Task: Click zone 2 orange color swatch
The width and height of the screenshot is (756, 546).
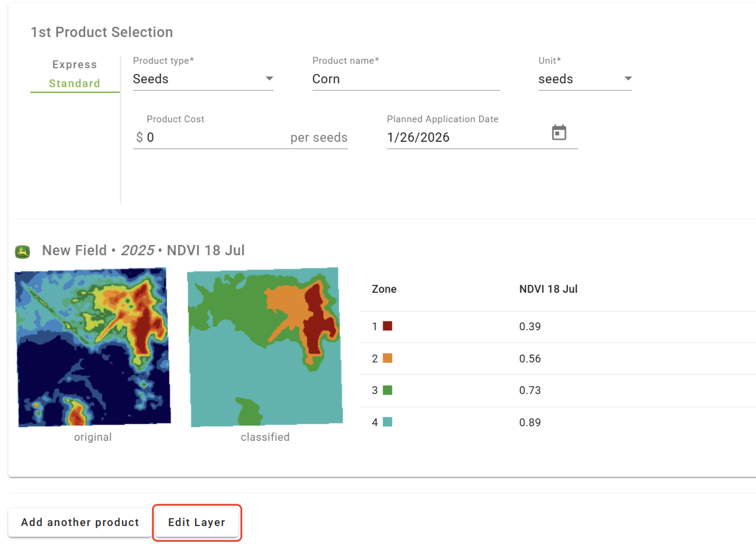Action: tap(388, 358)
